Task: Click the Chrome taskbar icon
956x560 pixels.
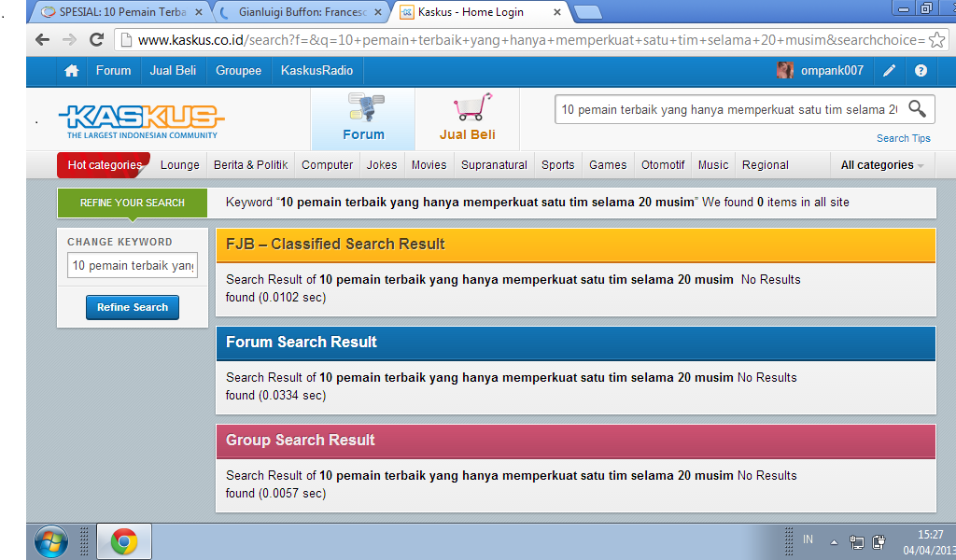Action: coord(124,541)
